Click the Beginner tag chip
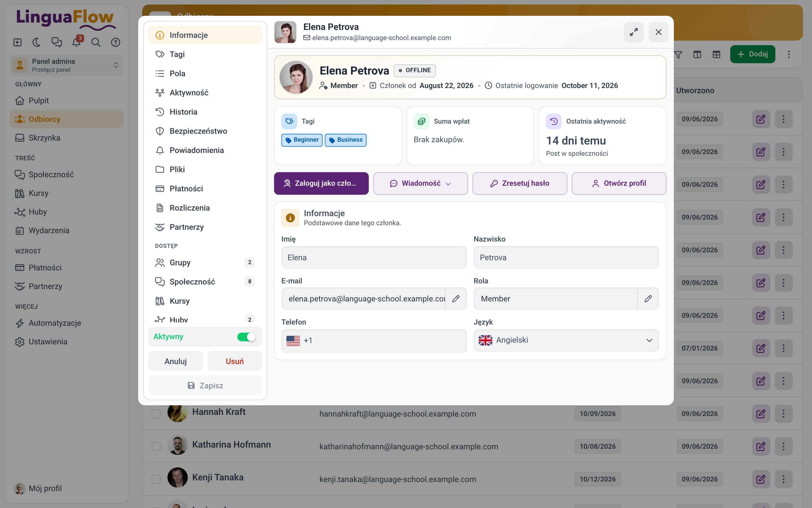Screen dimensions: 812x508 pos(302,140)
